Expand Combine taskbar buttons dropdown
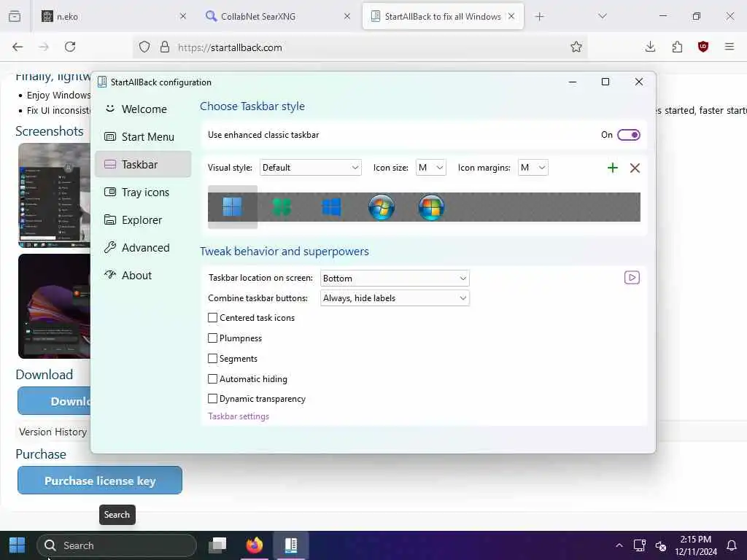Screen dimensions: 747x560 395,298
